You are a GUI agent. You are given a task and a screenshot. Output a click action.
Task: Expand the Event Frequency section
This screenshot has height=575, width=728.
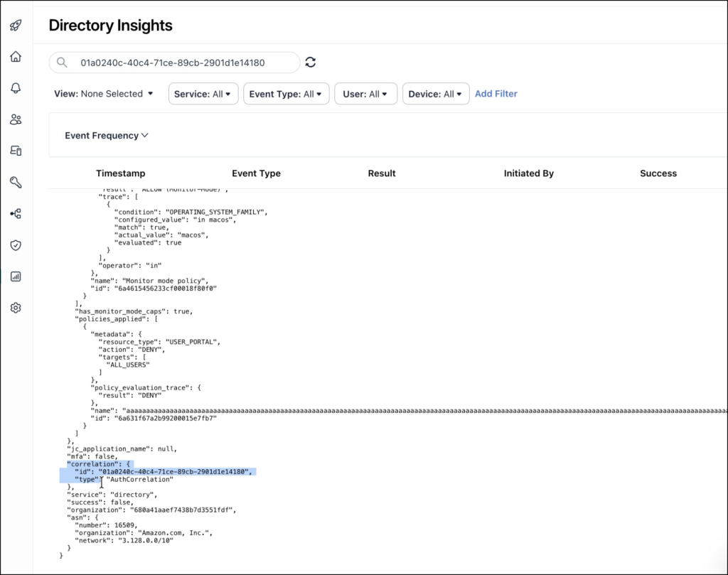(107, 136)
